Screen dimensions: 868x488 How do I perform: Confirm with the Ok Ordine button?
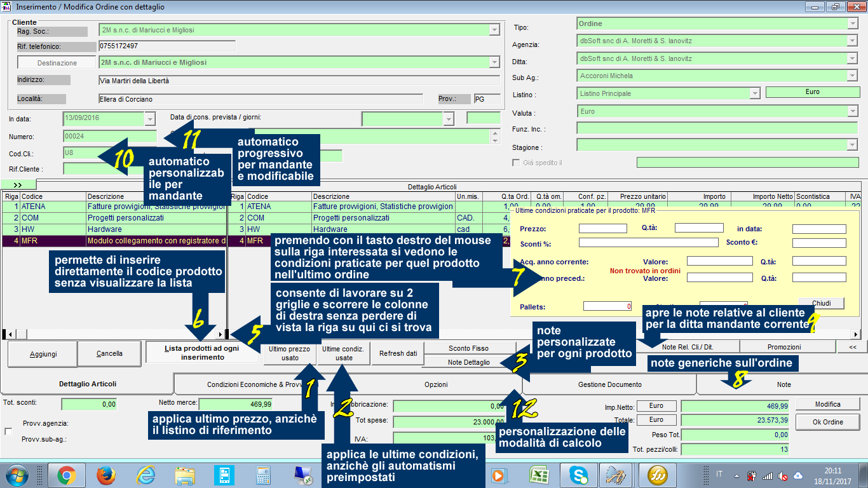click(x=828, y=422)
